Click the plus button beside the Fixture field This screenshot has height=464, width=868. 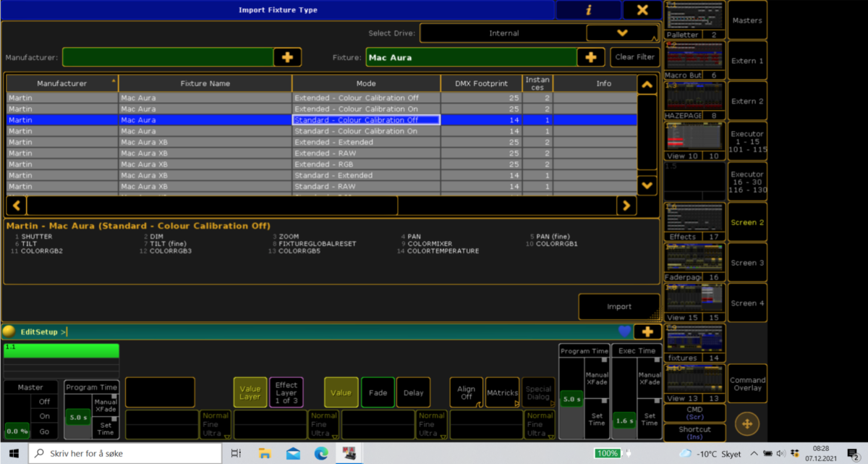coord(590,57)
